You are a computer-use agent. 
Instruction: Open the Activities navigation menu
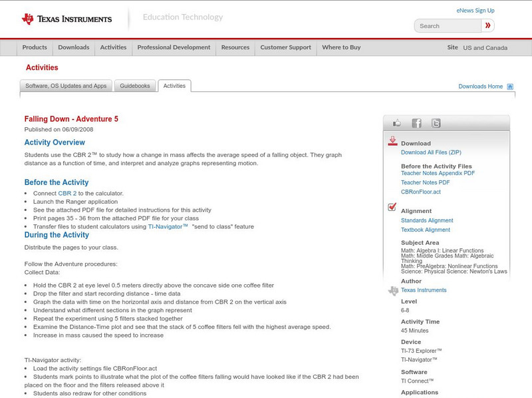(x=113, y=47)
